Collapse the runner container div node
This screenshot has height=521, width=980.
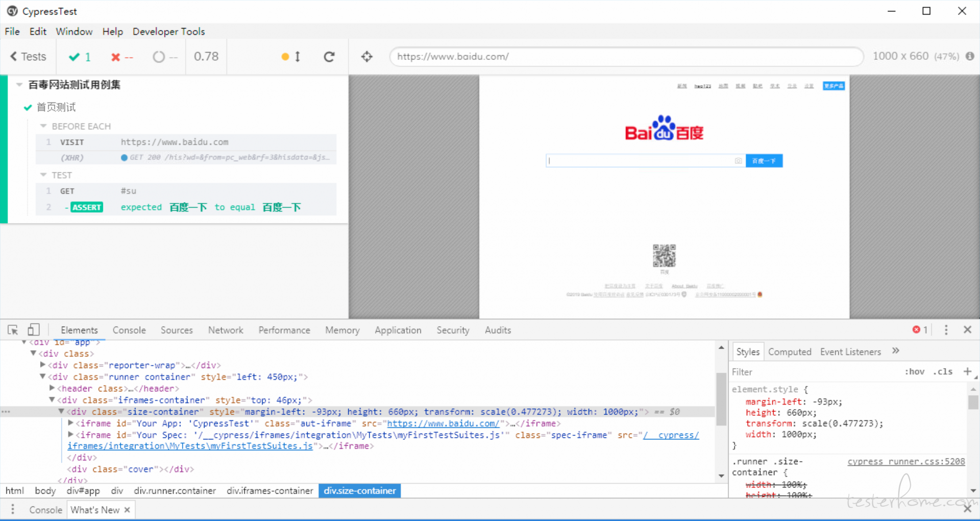tap(43, 376)
